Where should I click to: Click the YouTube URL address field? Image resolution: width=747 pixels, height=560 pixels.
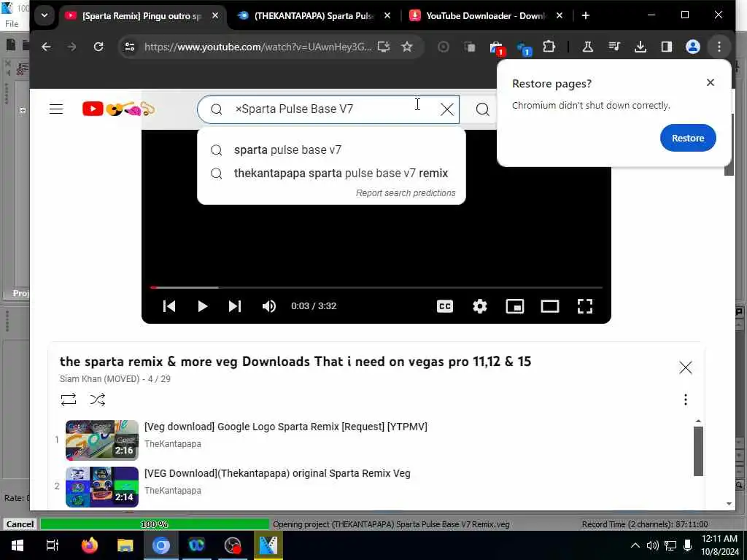tap(258, 47)
